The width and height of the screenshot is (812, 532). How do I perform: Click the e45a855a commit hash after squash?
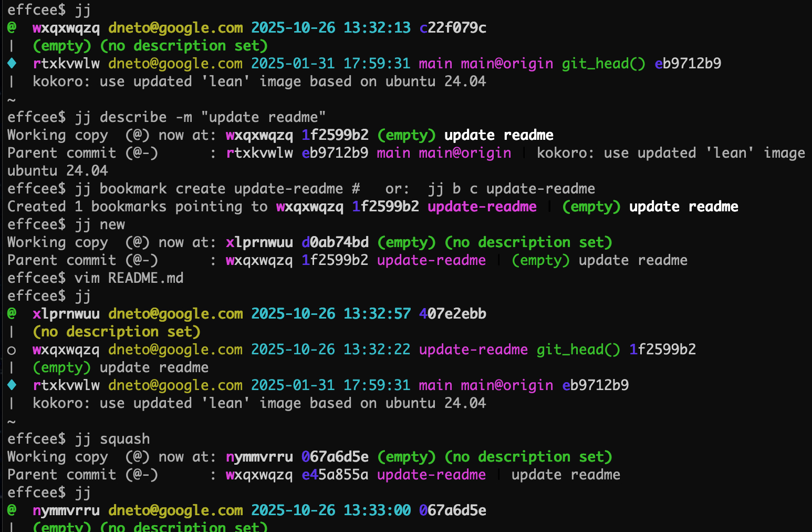[x=335, y=474]
